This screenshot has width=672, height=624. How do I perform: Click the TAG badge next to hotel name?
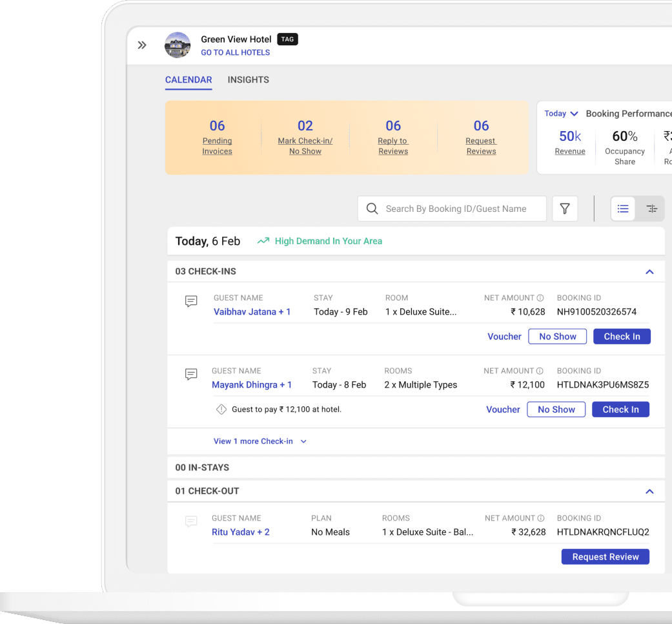tap(287, 39)
